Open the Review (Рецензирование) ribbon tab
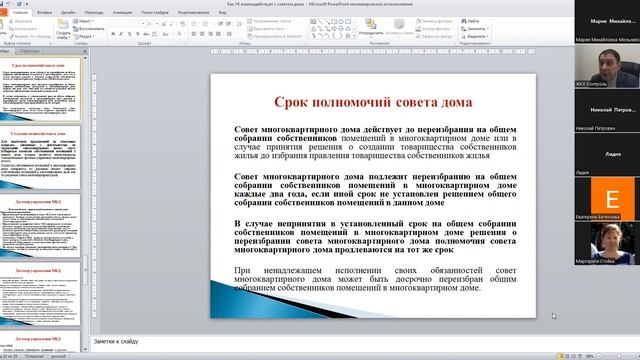The height and width of the screenshot is (360, 640). click(194, 13)
